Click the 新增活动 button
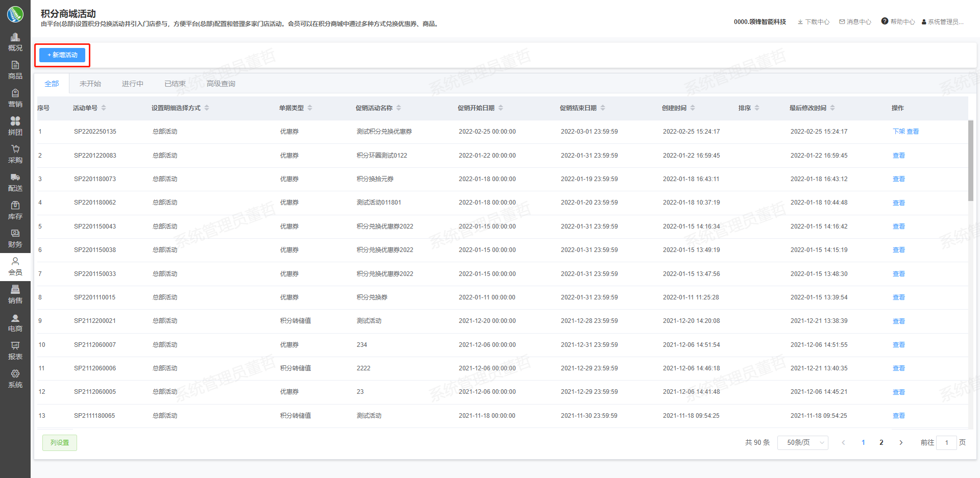The height and width of the screenshot is (478, 980). point(62,55)
